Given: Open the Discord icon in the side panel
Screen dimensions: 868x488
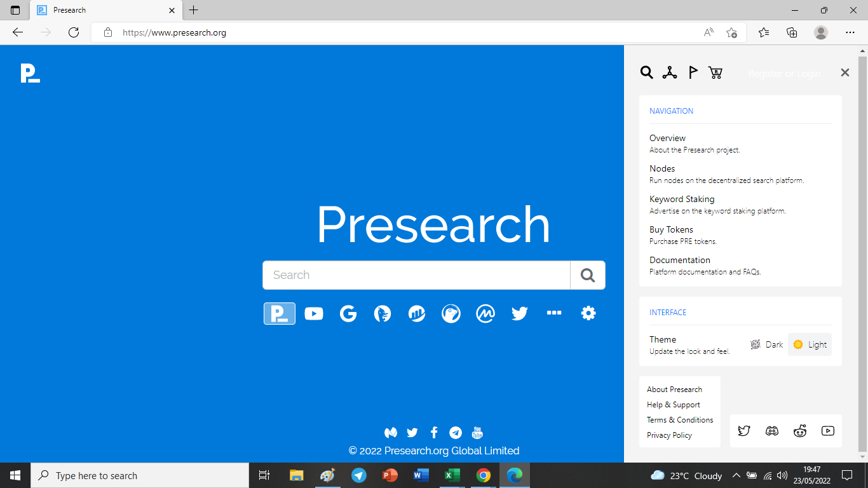Looking at the screenshot, I should [772, 431].
